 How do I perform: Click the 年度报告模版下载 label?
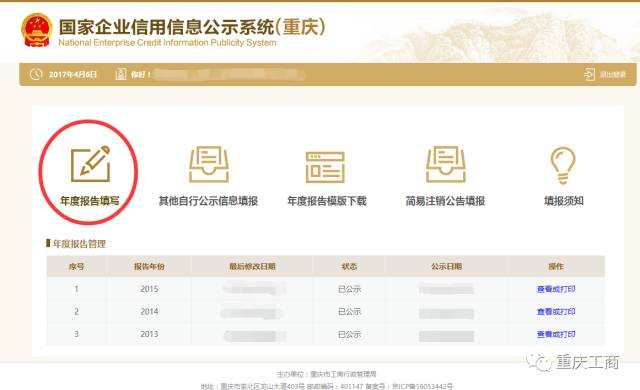327,201
